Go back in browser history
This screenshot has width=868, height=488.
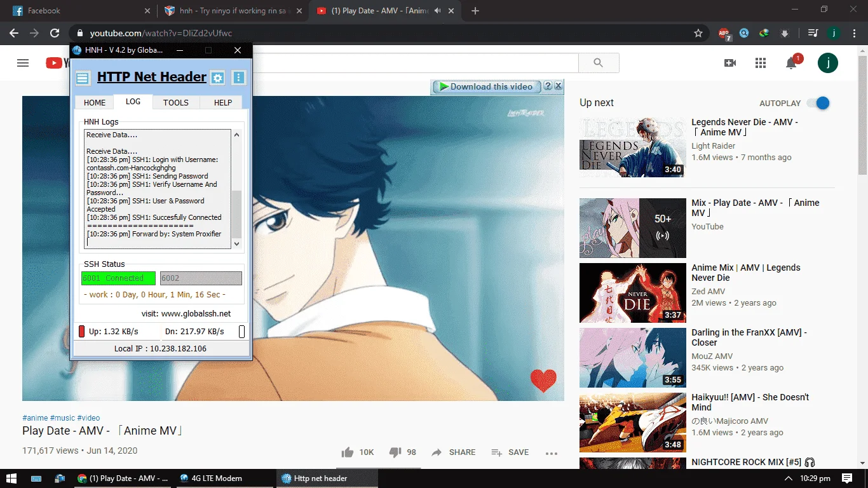(14, 33)
